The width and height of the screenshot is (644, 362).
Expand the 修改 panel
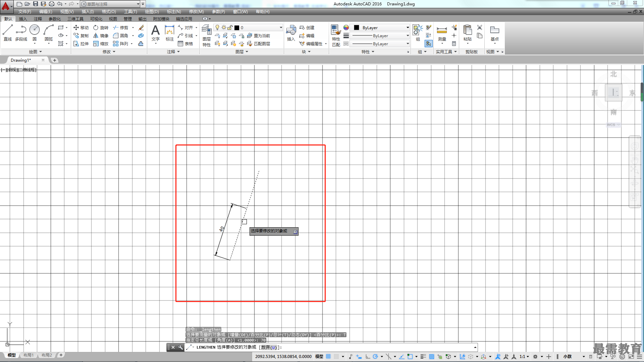(x=109, y=52)
